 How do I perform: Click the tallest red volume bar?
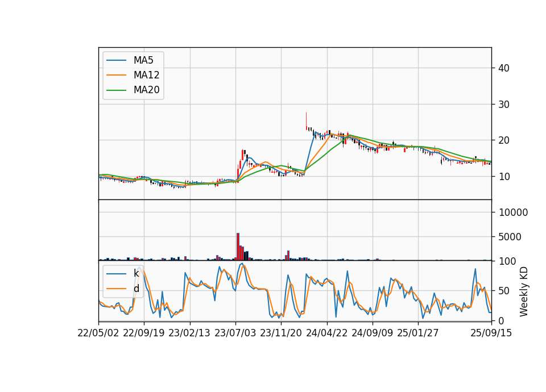point(238,247)
